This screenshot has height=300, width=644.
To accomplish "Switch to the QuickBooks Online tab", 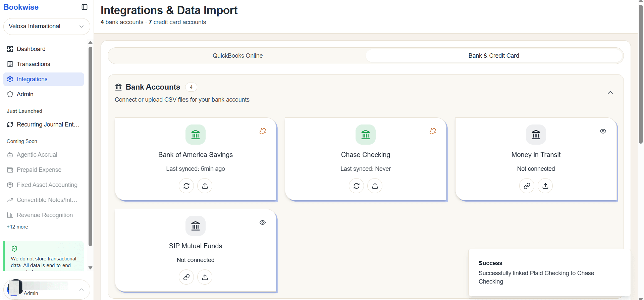I will point(237,56).
